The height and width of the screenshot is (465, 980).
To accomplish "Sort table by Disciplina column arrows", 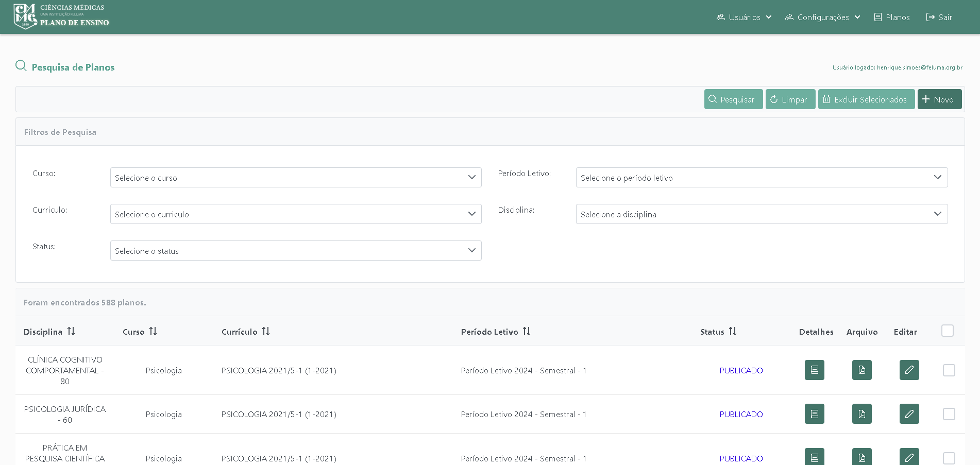I will tap(71, 332).
